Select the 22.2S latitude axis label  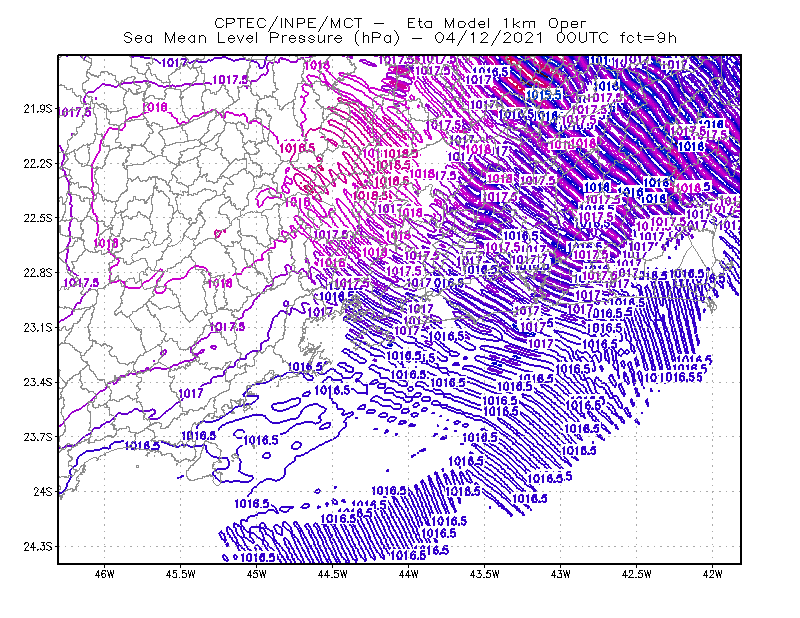[38, 163]
